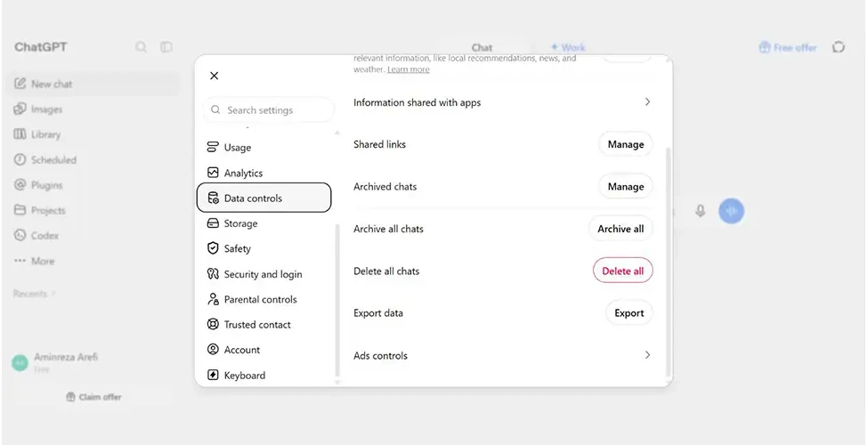Click the Projects folder icon

(20, 210)
